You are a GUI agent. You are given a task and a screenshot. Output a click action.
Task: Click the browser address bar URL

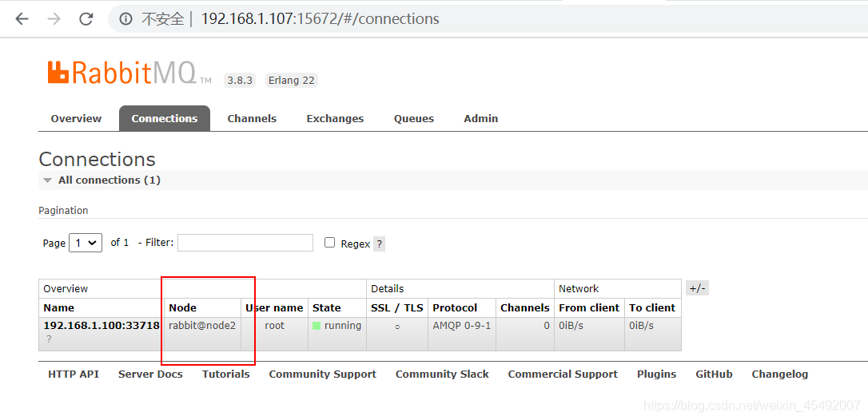[x=320, y=19]
